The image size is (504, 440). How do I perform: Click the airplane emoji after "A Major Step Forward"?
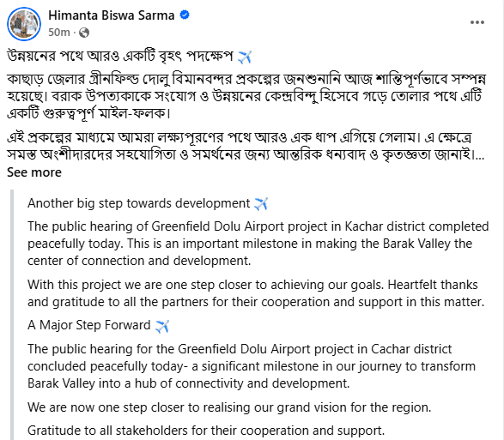coord(162,326)
